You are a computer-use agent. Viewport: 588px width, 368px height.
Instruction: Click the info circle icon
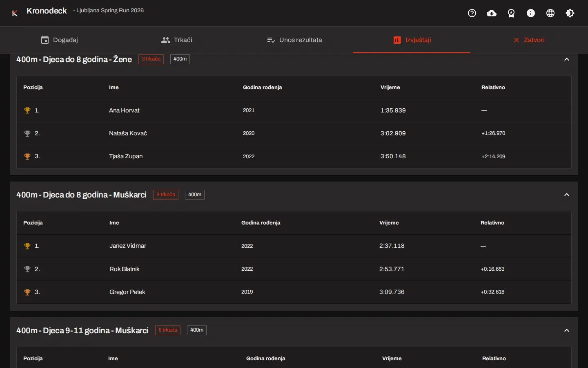(531, 13)
